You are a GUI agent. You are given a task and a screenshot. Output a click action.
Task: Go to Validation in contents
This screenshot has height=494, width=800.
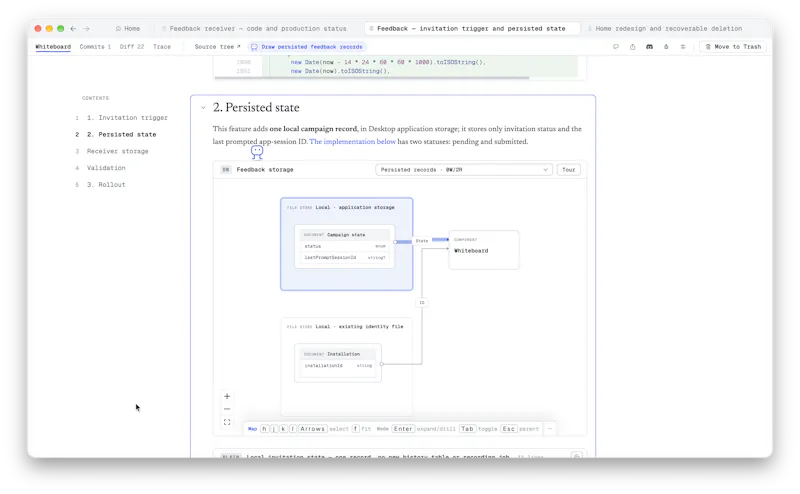[106, 167]
